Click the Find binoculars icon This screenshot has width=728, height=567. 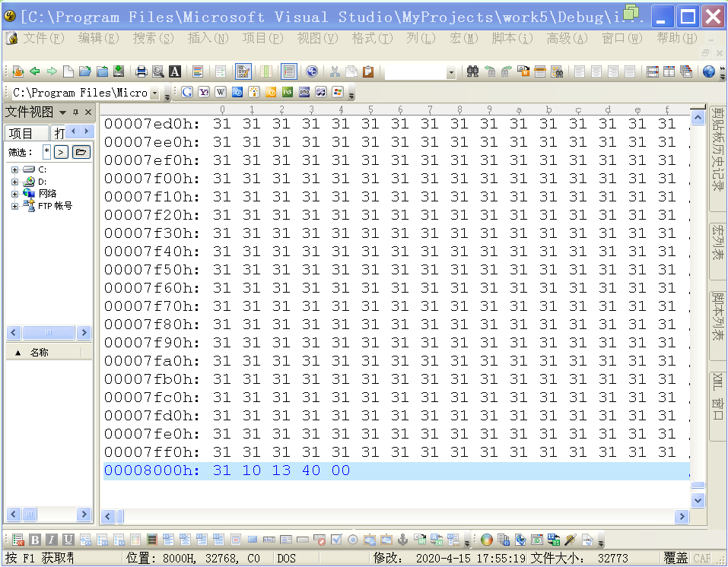472,71
